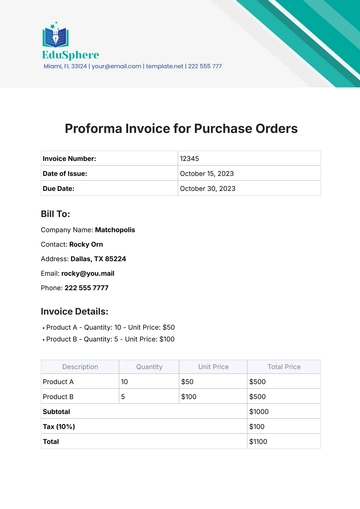The image size is (360, 509).
Task: Click the Quantity column header
Action: (149, 367)
